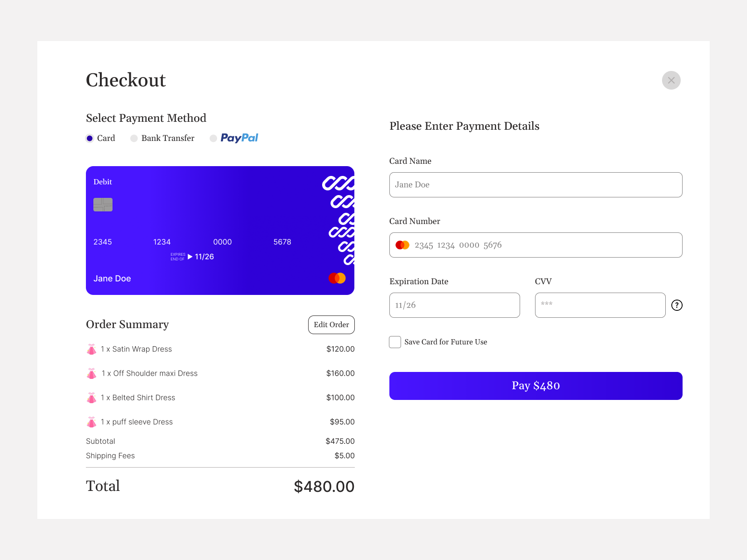
Task: Select Bank Transfer payment method
Action: [134, 138]
